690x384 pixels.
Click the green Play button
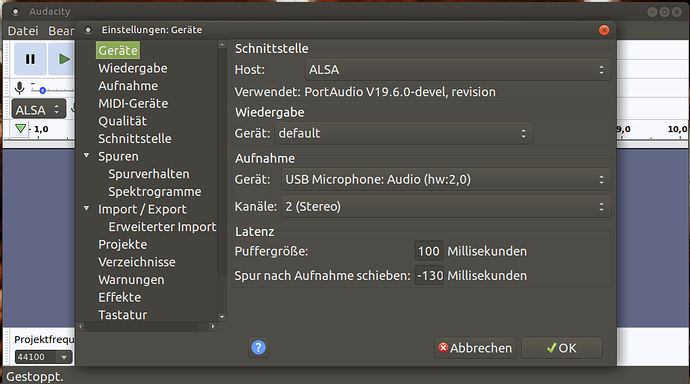[x=62, y=59]
